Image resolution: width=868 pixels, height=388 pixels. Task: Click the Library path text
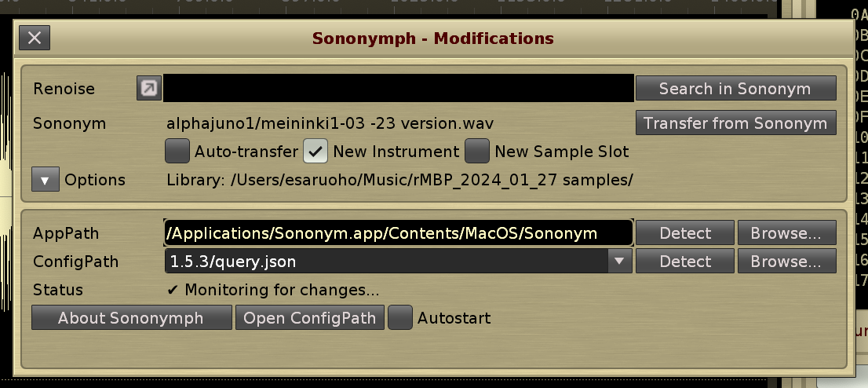click(x=399, y=180)
